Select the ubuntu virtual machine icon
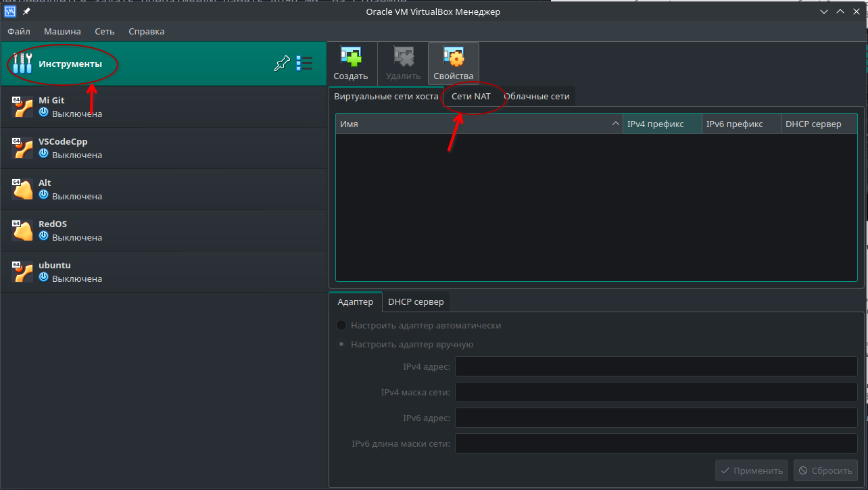Image resolution: width=868 pixels, height=490 pixels. tap(22, 272)
